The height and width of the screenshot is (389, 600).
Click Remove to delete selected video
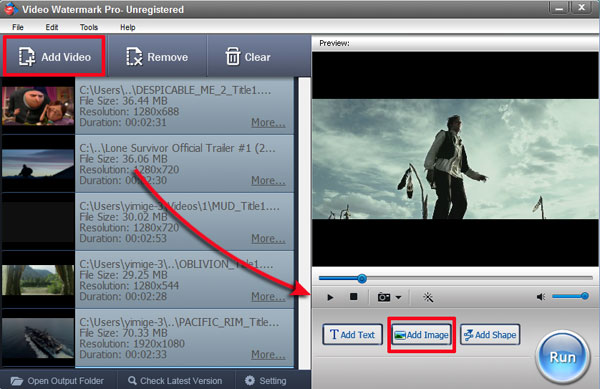pos(157,57)
